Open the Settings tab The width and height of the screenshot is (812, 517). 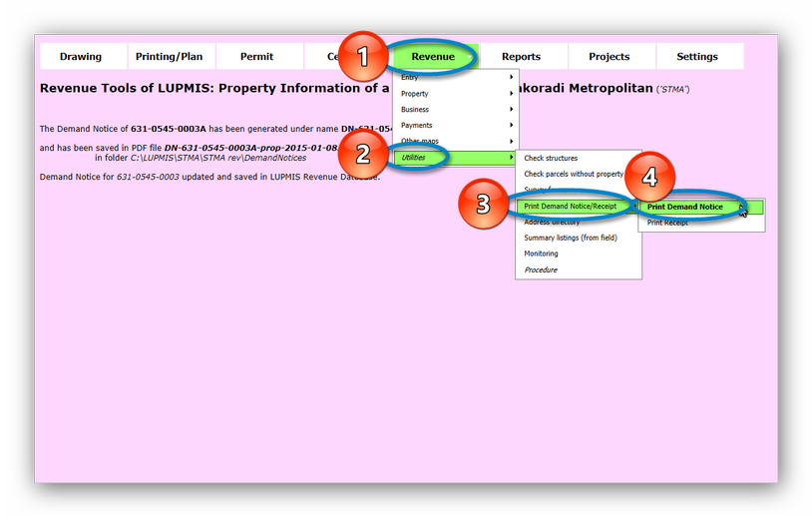(697, 57)
